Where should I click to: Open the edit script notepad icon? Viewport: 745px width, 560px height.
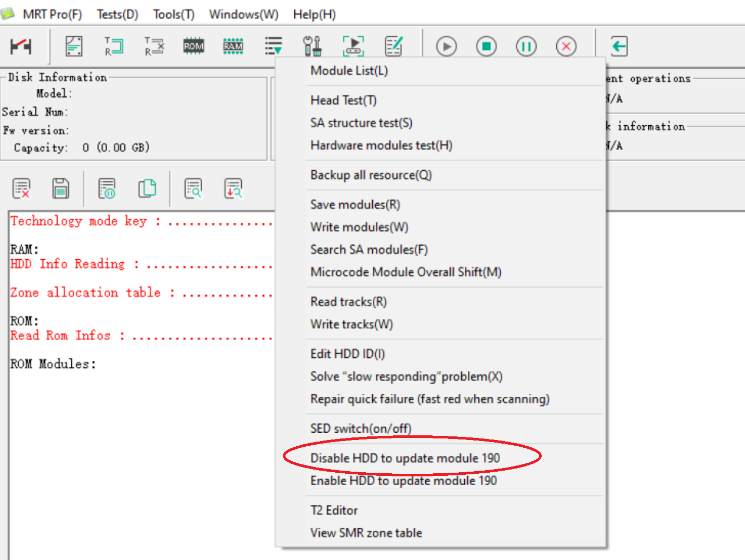[x=394, y=46]
